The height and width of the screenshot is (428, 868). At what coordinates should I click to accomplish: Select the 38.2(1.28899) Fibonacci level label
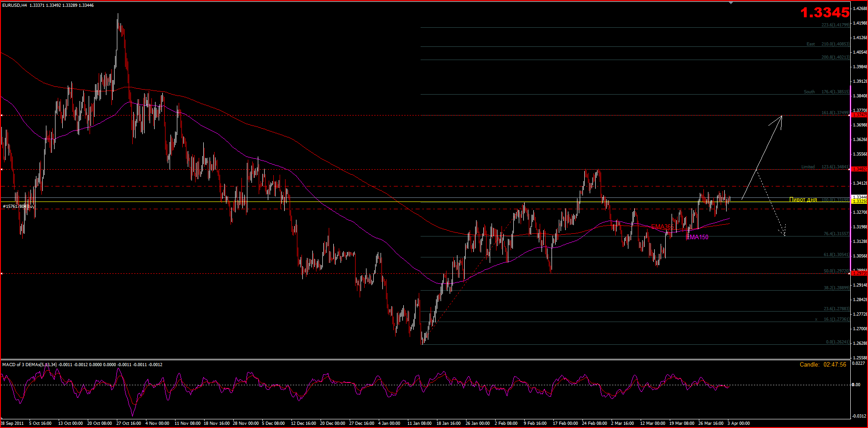[x=837, y=288]
